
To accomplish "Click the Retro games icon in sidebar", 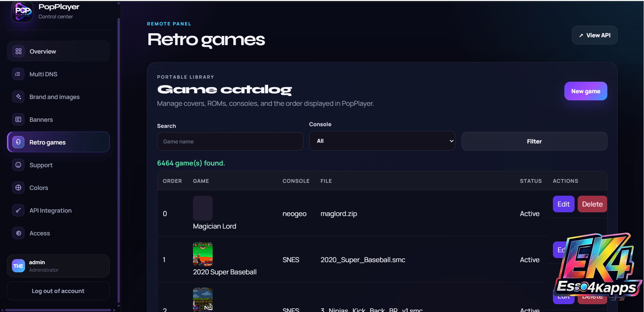I will coord(18,142).
